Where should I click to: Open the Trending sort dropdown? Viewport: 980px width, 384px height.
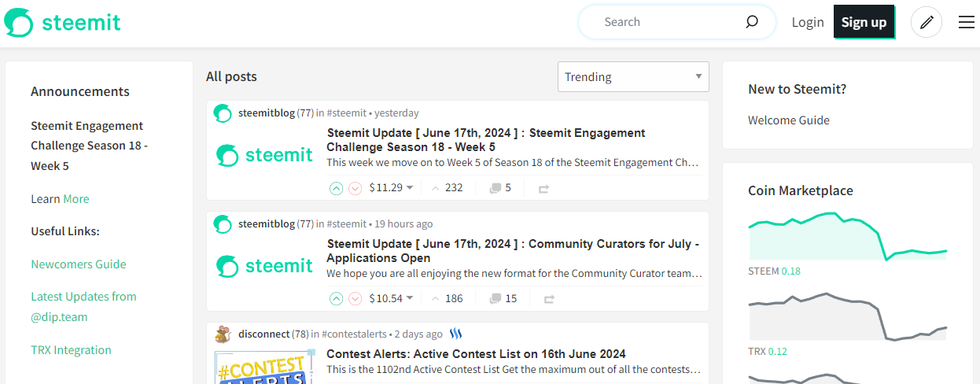pyautogui.click(x=633, y=77)
